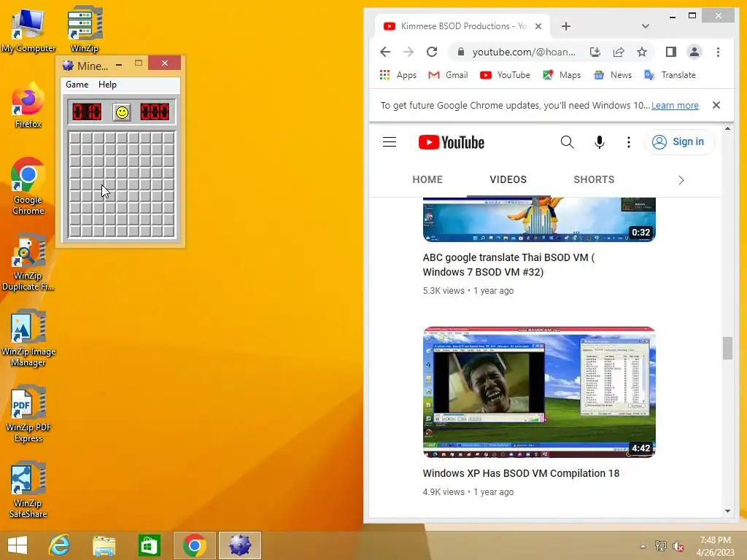747x560 pixels.
Task: Select WinZip PDF Express desktop icon
Action: (28, 414)
